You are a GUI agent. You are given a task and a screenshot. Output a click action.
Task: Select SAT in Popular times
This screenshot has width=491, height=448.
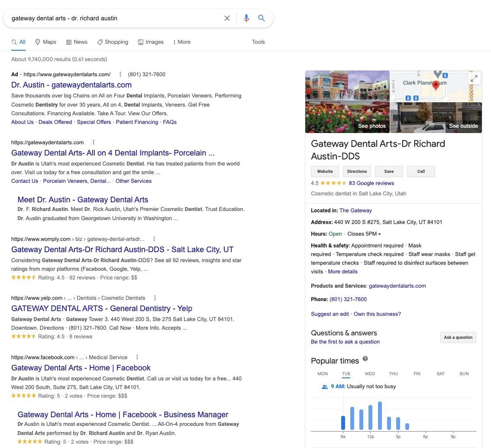[x=441, y=374]
